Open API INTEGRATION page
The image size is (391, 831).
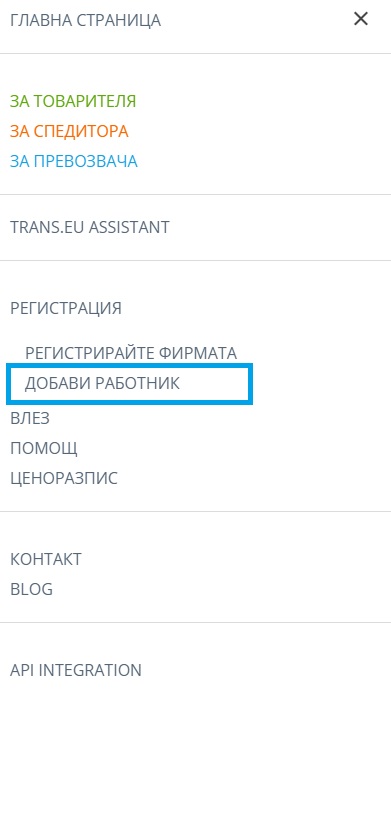click(76, 670)
